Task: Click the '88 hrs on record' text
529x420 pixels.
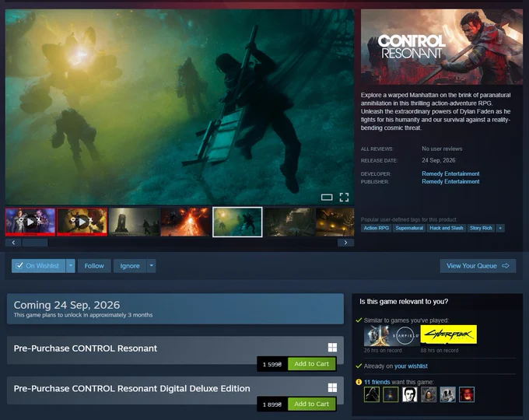Action: tap(440, 351)
